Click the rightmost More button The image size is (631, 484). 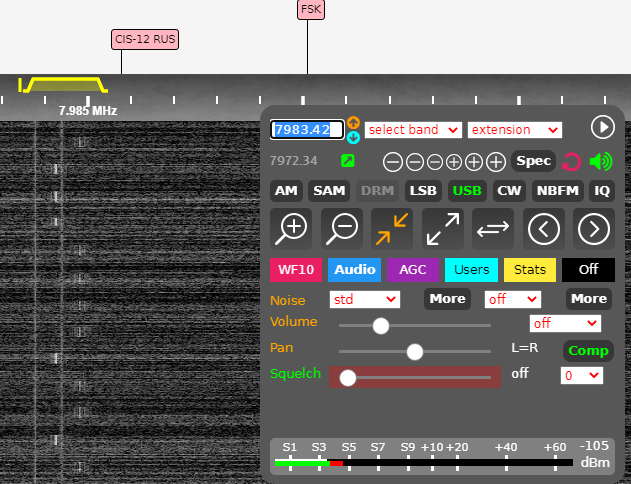[589, 299]
